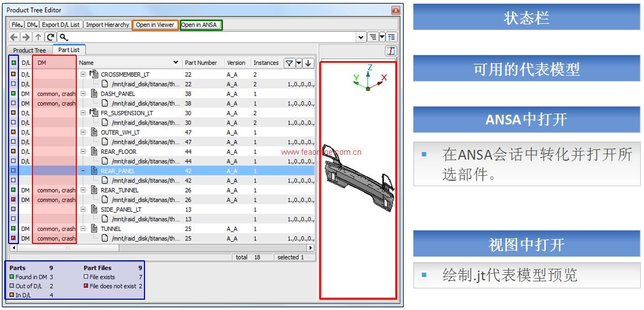The height and width of the screenshot is (310, 644).
Task: Click the refresh icon in the navigation toolbar
Action: click(x=50, y=37)
